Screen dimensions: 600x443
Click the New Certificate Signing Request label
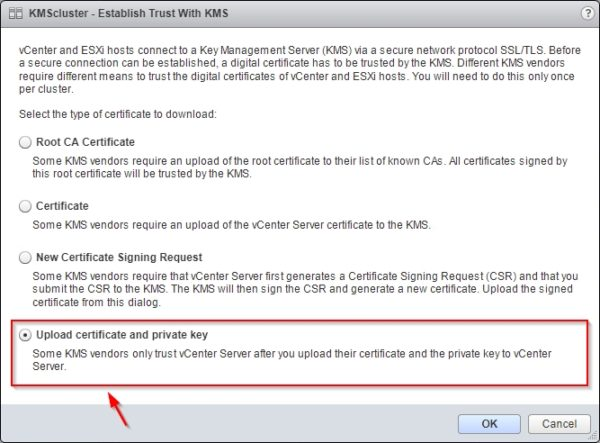(x=119, y=257)
